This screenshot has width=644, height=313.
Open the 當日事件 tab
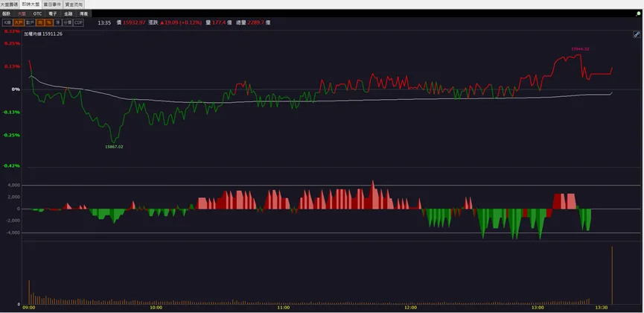53,4
